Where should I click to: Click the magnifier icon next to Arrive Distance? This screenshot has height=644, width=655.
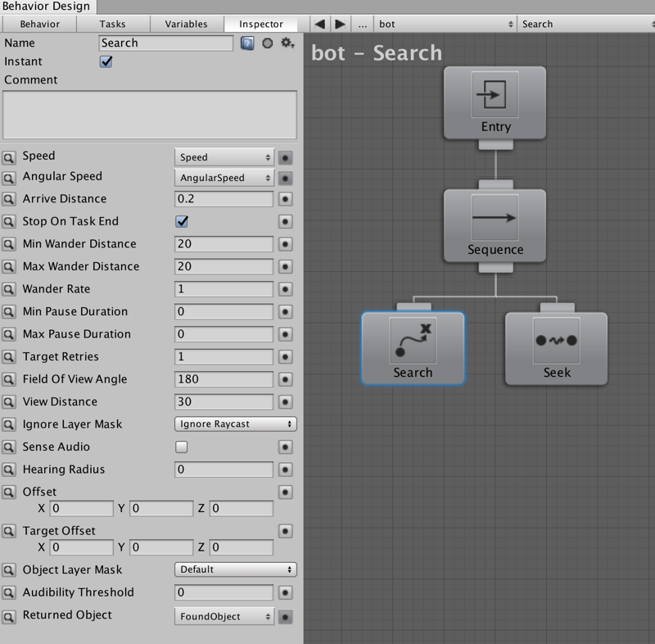8,198
